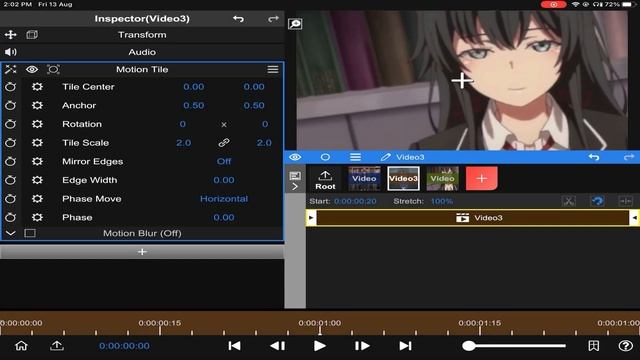
Task: Tap the Audio speaker icon
Action: pos(11,52)
